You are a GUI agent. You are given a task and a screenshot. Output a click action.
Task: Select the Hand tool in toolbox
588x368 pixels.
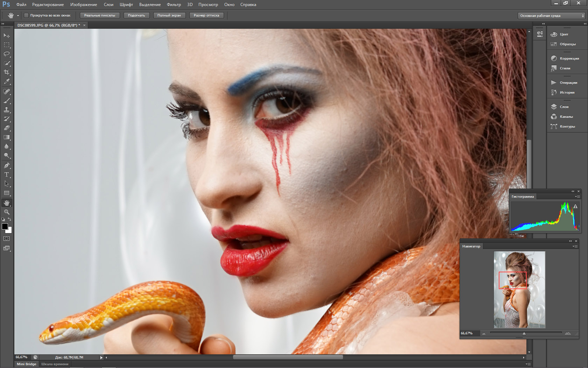click(x=7, y=203)
